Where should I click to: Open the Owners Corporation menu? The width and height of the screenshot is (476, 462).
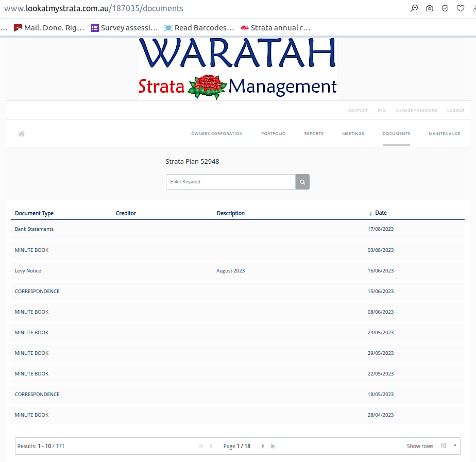[x=217, y=133]
